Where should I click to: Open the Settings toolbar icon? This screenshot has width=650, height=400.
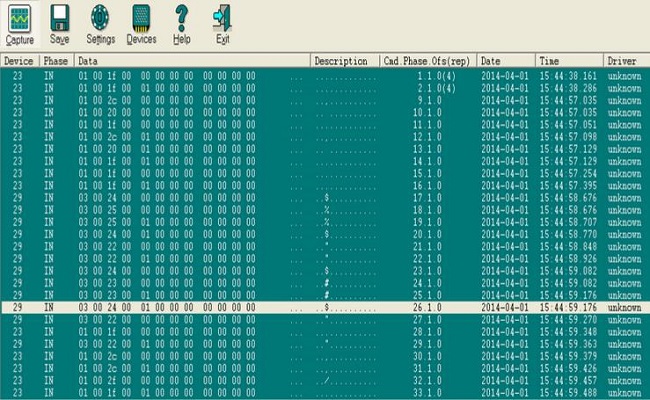pos(100,18)
